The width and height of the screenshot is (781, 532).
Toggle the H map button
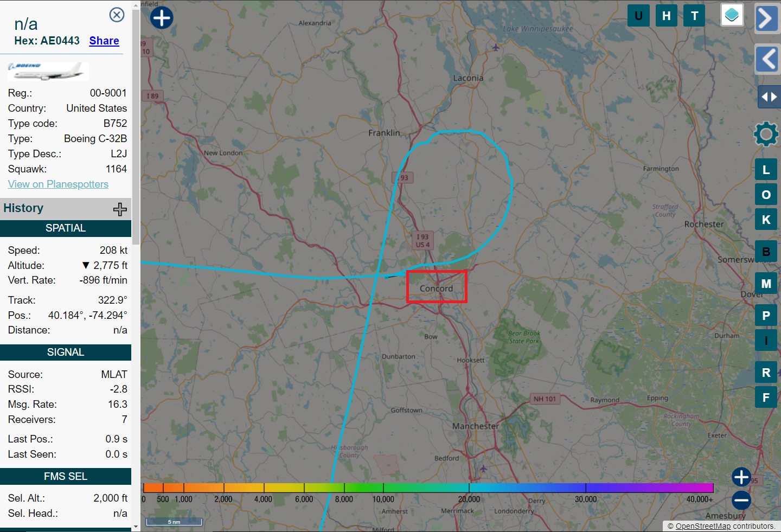tap(667, 16)
